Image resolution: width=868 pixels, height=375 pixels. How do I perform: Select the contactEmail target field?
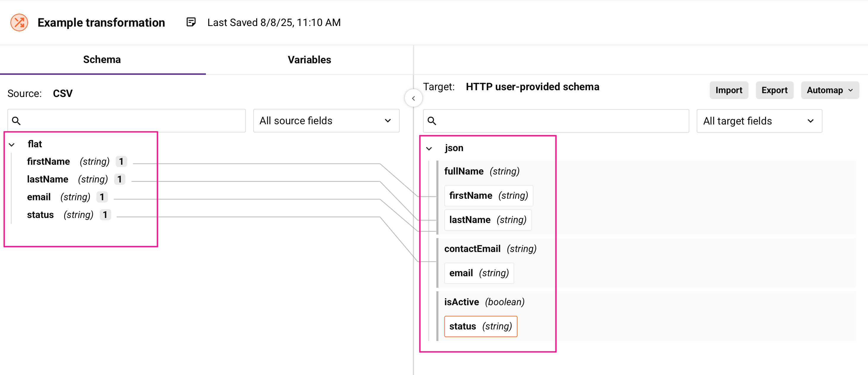click(472, 249)
